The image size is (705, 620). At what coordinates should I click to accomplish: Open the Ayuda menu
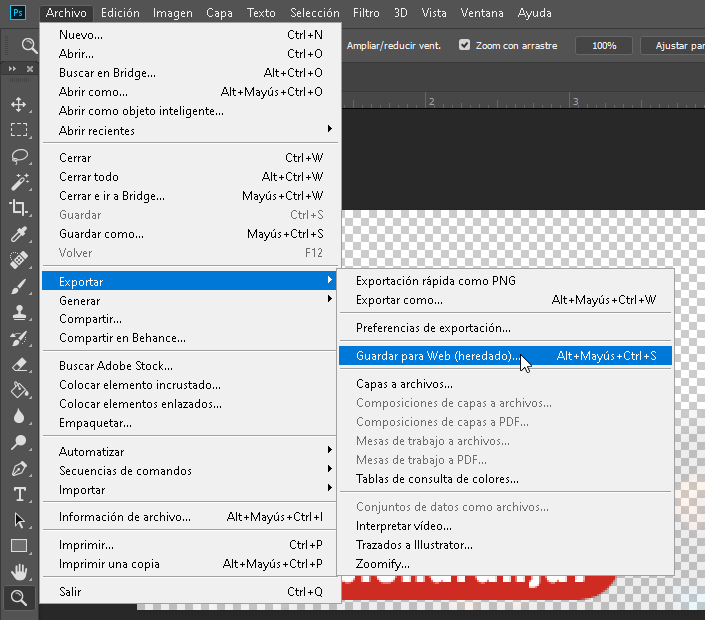534,13
